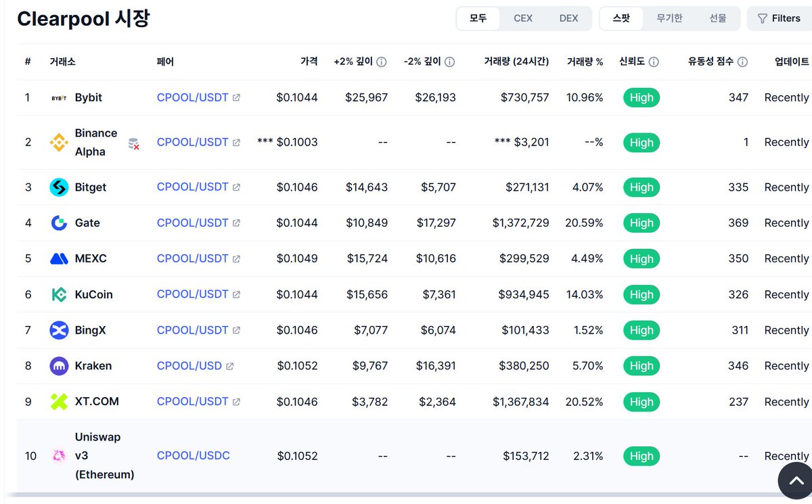Select the 스팟 market tab
Viewport: 812px width, 504px height.
(x=621, y=18)
